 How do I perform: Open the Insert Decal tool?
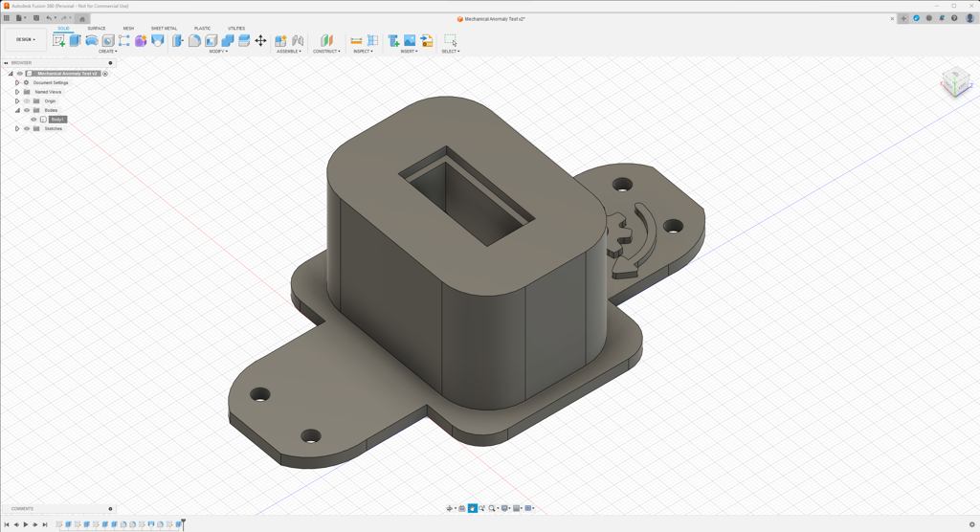point(410,40)
